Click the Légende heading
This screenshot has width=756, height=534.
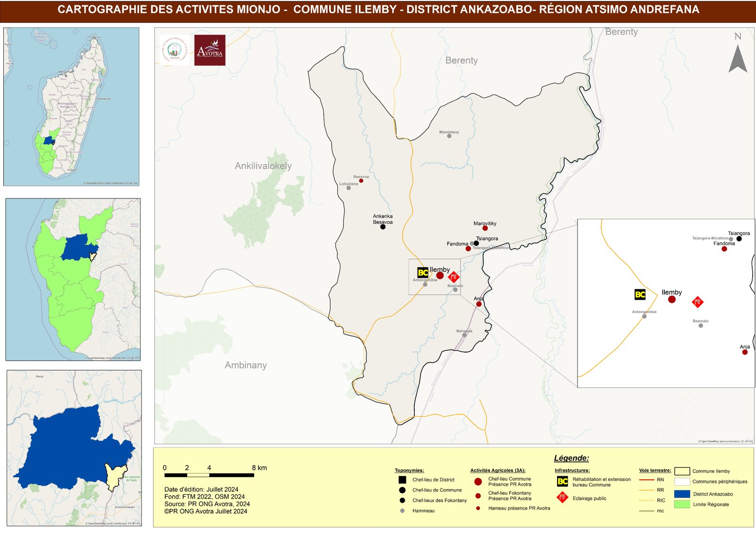[x=571, y=458]
